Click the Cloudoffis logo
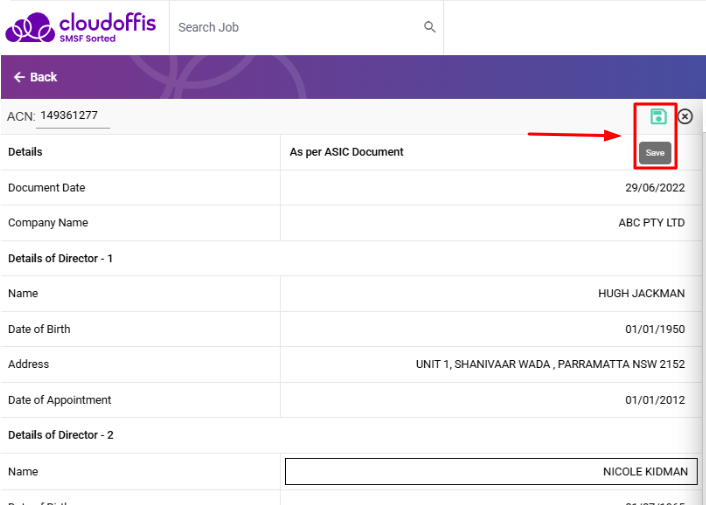This screenshot has width=706, height=505. coord(82,27)
